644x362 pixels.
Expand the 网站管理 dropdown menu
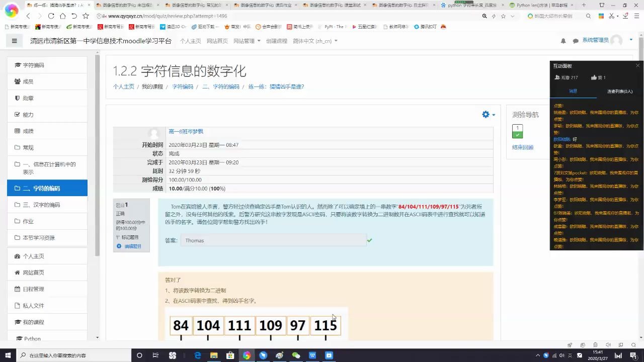tap(246, 41)
